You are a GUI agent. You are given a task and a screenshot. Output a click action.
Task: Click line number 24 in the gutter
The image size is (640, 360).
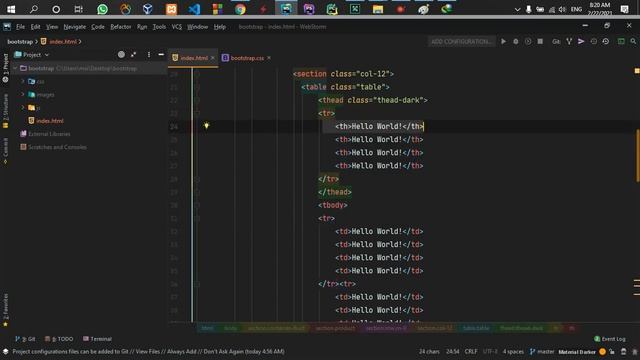[x=174, y=127]
